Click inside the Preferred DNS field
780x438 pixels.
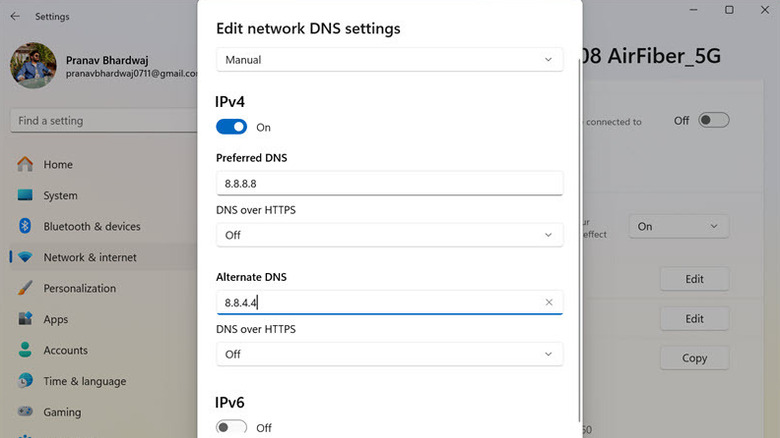tap(389, 184)
